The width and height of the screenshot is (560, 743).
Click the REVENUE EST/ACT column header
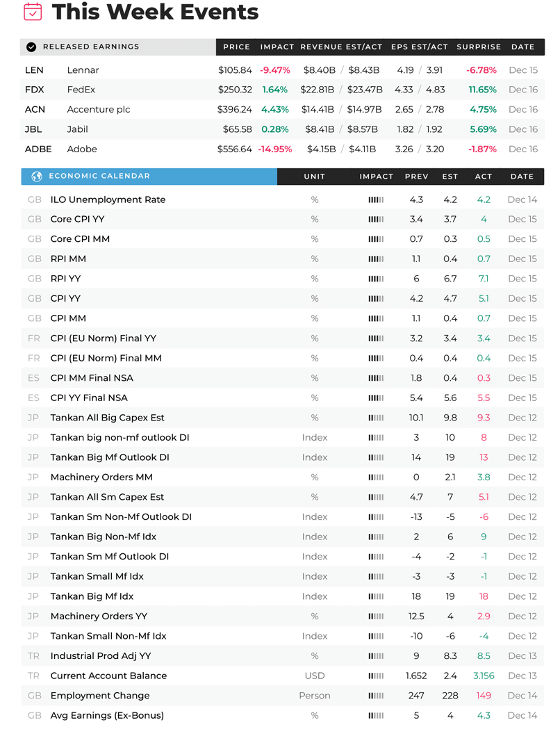click(x=341, y=47)
